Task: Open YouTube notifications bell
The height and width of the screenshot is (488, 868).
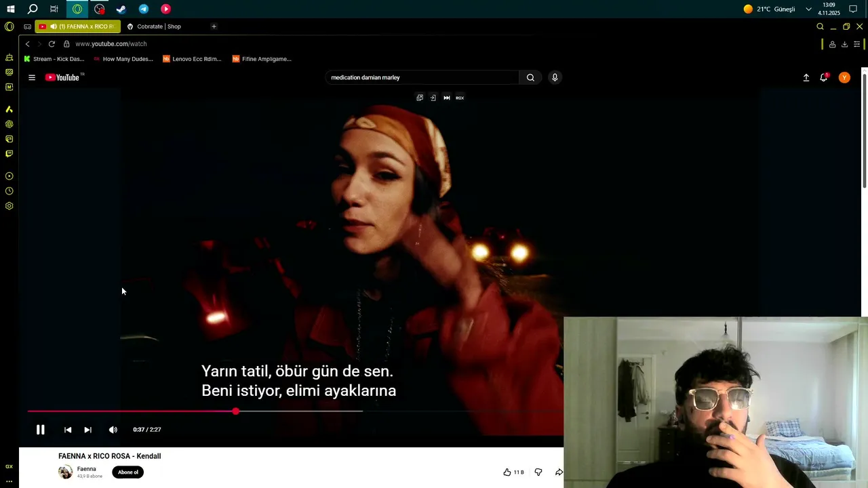Action: tap(824, 77)
